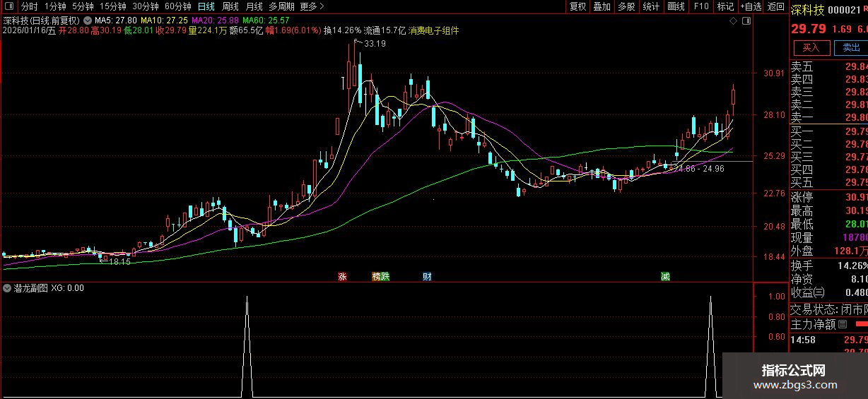868x399 pixels.
Task: Switch to 30分钟 period
Action: pyautogui.click(x=146, y=6)
